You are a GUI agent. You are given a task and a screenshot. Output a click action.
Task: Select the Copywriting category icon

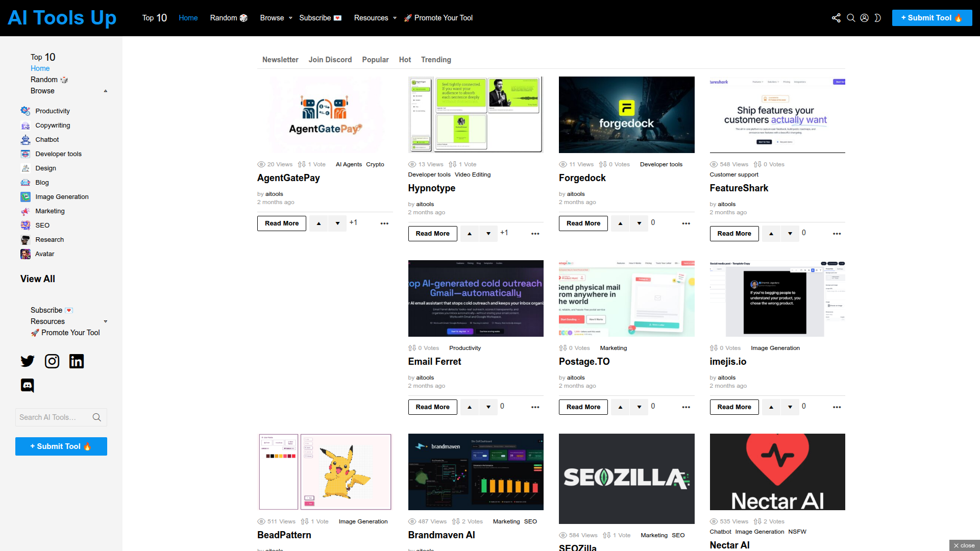[26, 125]
